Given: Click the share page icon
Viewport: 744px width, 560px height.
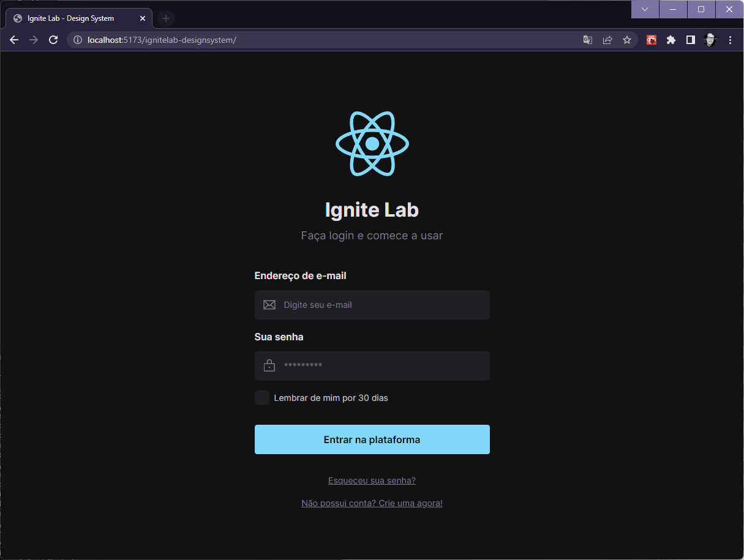Looking at the screenshot, I should pos(607,40).
